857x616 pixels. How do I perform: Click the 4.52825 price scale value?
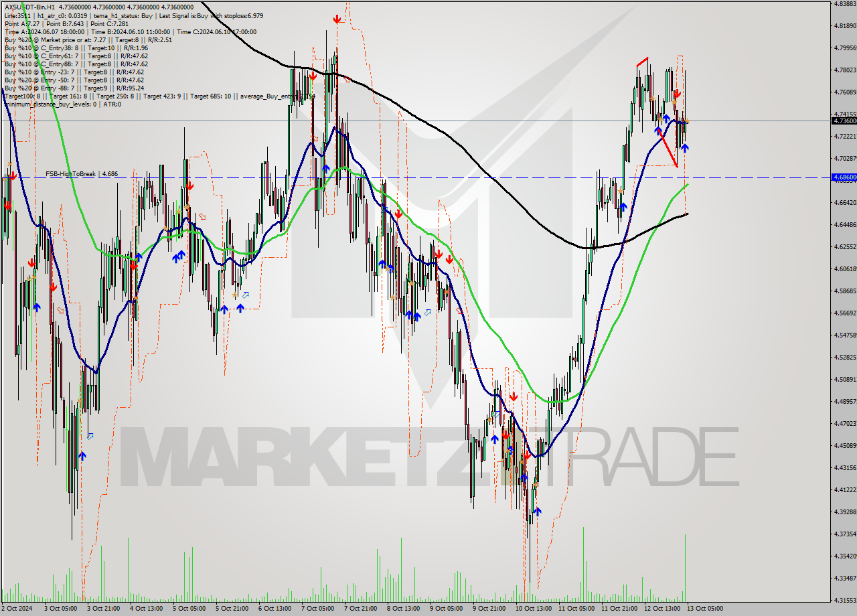pos(845,357)
